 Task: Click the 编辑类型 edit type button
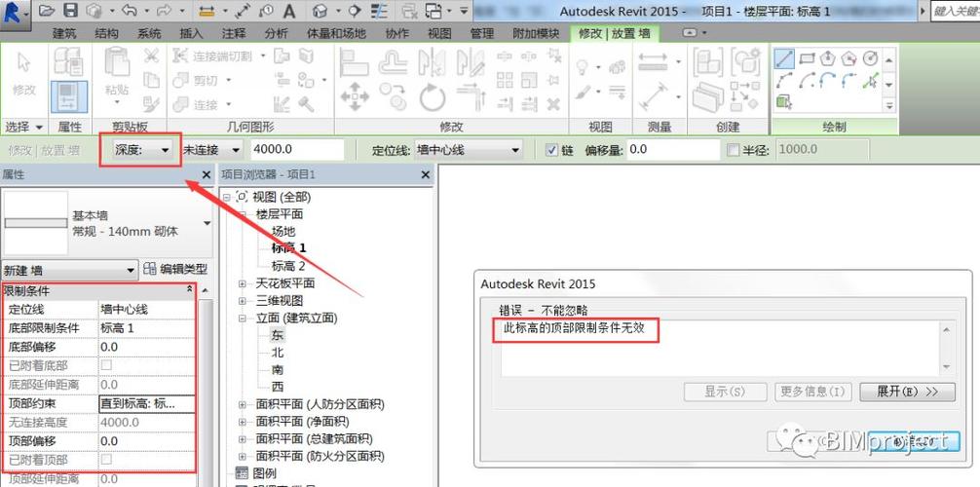[x=175, y=270]
